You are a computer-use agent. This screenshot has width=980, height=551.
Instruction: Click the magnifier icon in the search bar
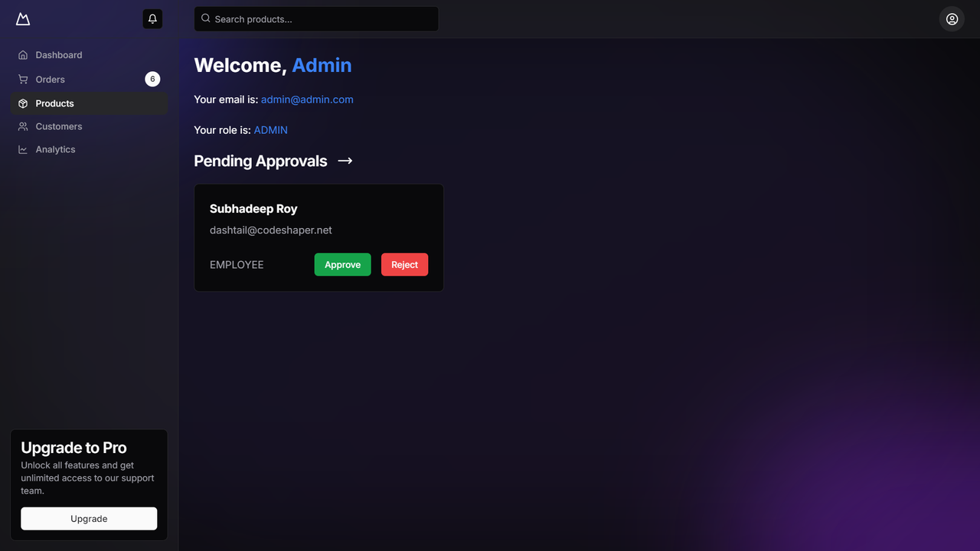[205, 18]
